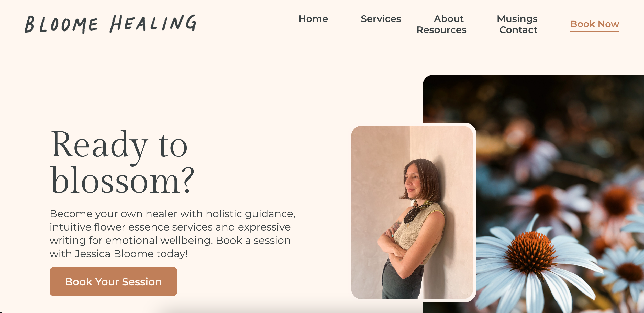Screen dimensions: 644x313
Task: Click the Book Your Session button
Action: point(113,281)
